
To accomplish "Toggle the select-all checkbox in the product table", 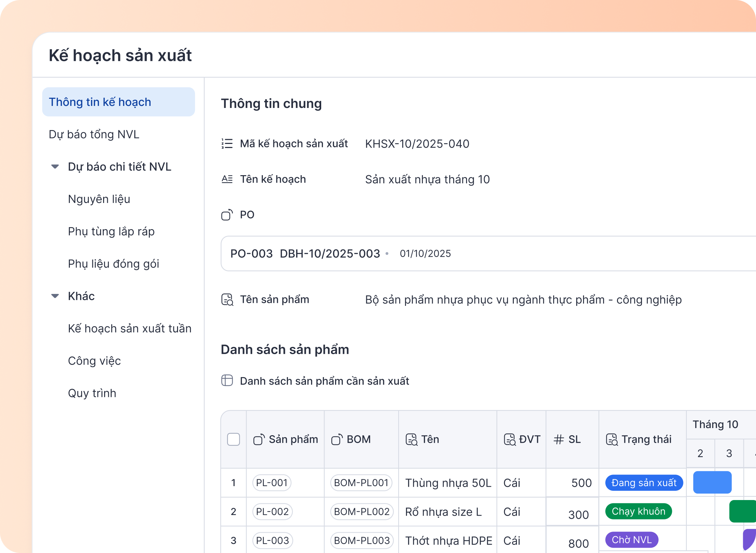I will point(233,439).
